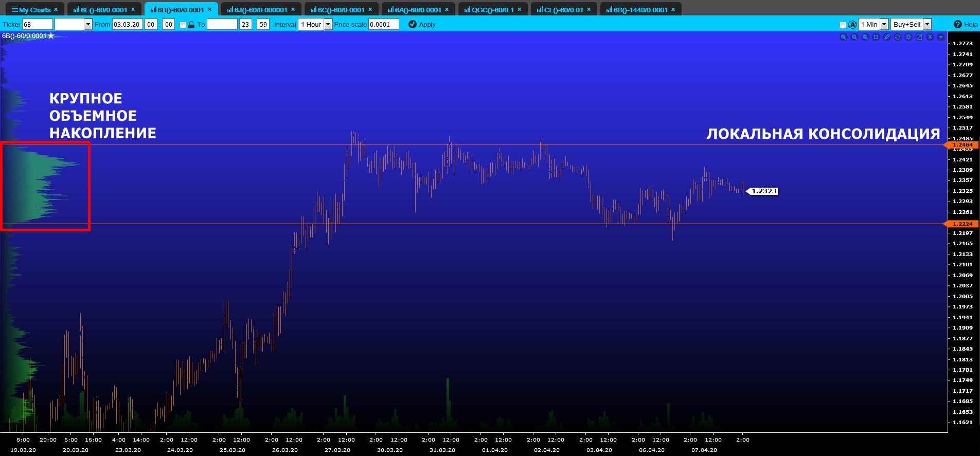980x456 pixels.
Task: Click the Apply button
Action: [x=422, y=24]
